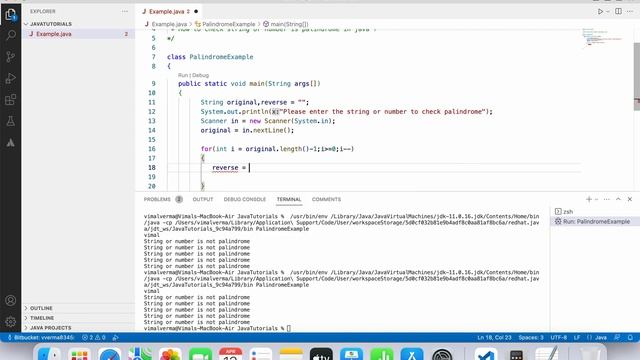This screenshot has height=360, width=640.
Task: Expand the Java Projects section
Action: click(x=50, y=328)
